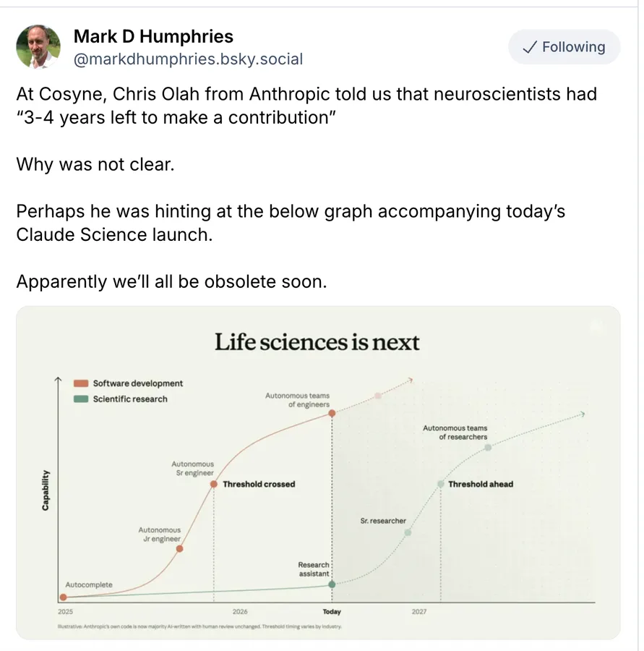
Task: Click the illustrative footnote under the chart
Action: 199,626
